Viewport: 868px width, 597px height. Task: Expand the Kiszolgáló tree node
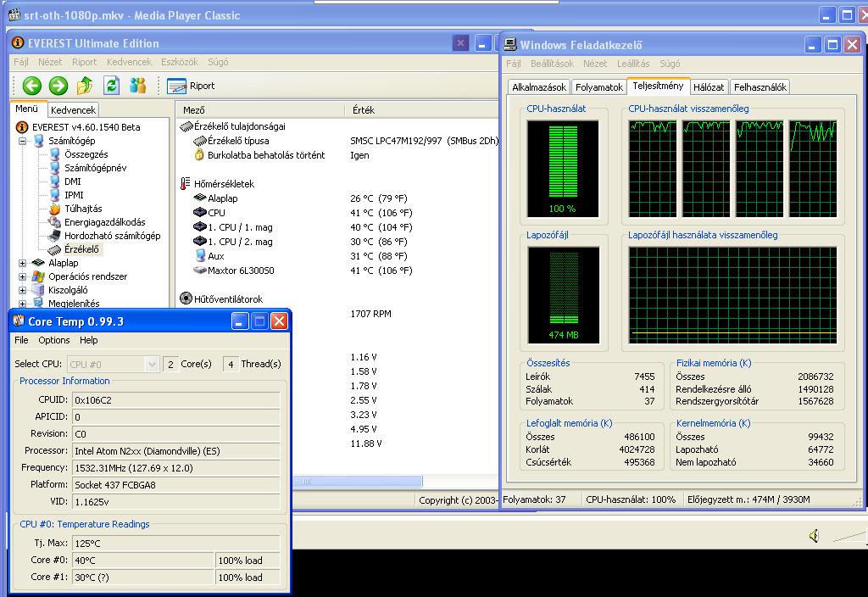pyautogui.click(x=23, y=290)
